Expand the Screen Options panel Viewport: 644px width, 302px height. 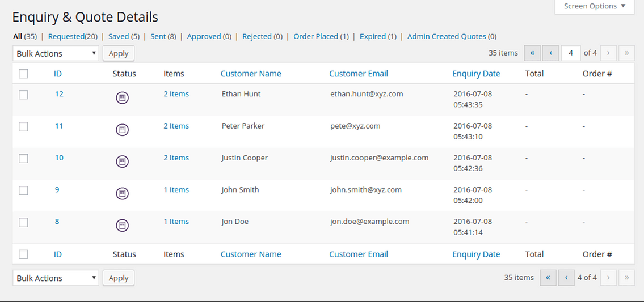(x=595, y=6)
